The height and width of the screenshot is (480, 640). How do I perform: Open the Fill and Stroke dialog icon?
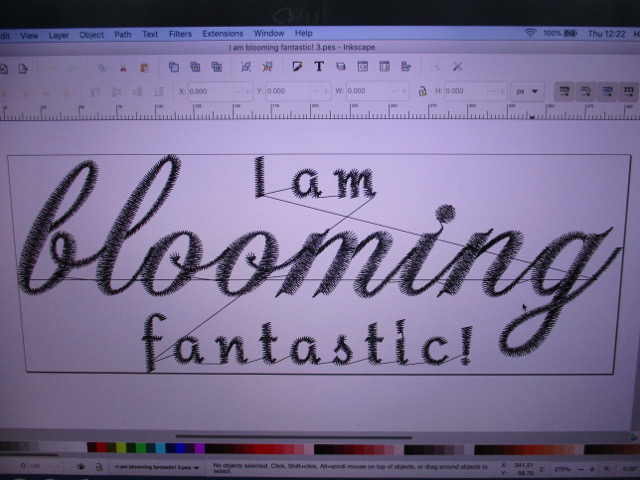pos(297,66)
